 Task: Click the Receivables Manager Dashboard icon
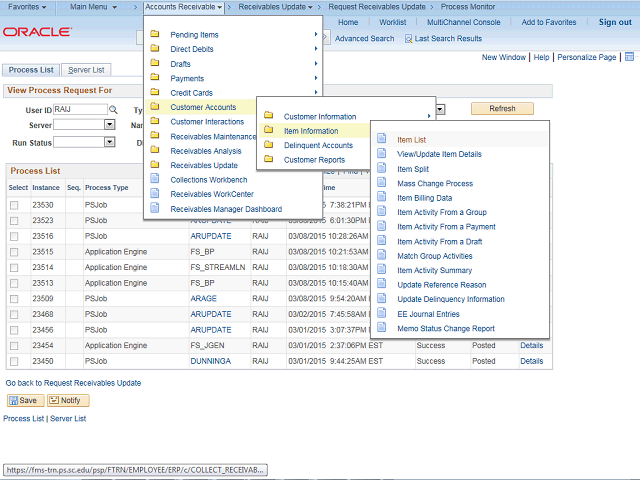click(155, 209)
